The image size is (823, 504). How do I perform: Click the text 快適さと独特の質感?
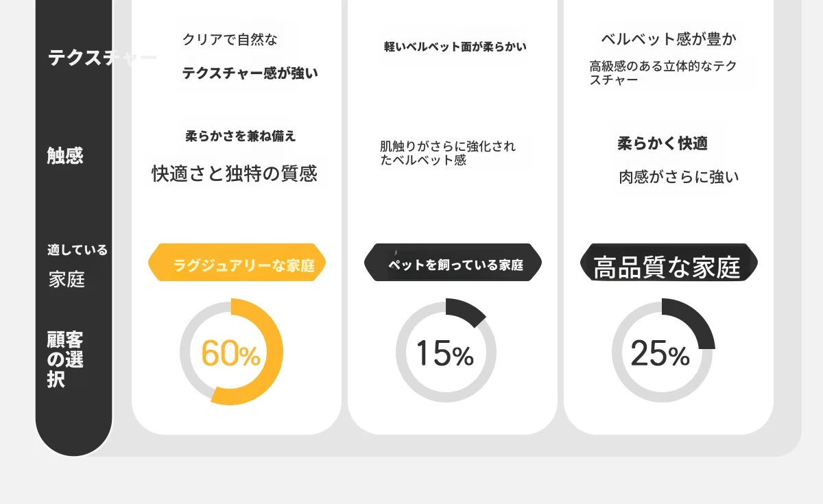pyautogui.click(x=235, y=173)
